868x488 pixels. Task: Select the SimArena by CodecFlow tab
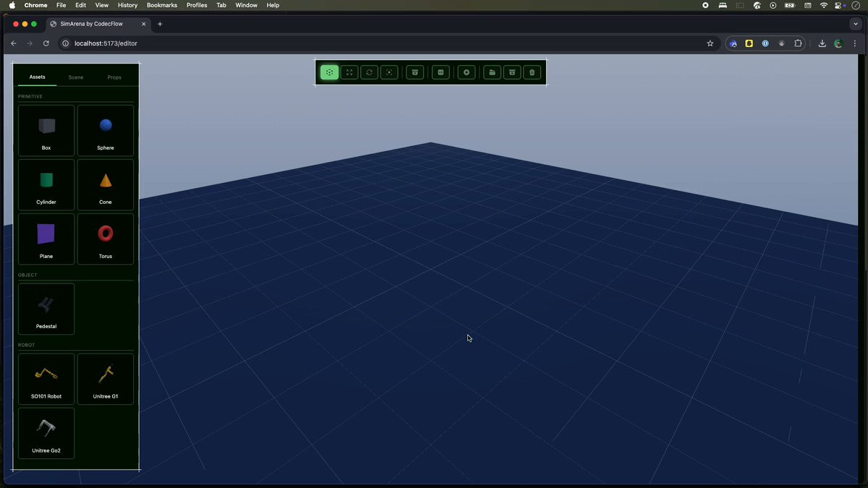point(98,24)
